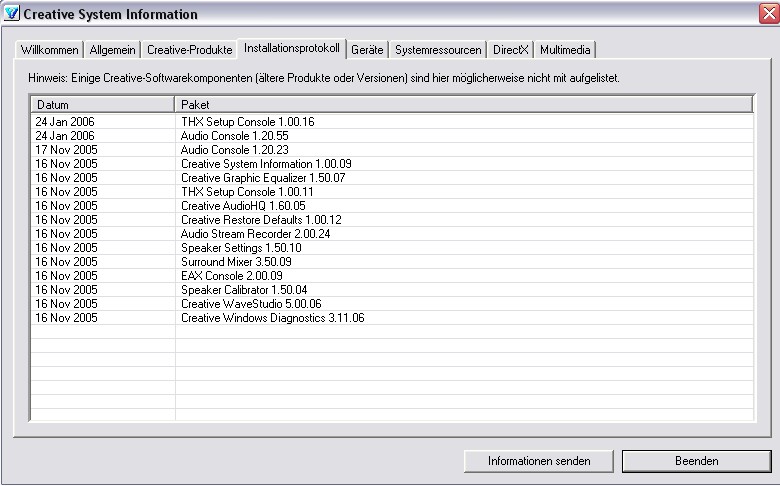This screenshot has width=780, height=486.
Task: Select Creative Graphic Equalizer 1.50.07
Action: coord(392,178)
